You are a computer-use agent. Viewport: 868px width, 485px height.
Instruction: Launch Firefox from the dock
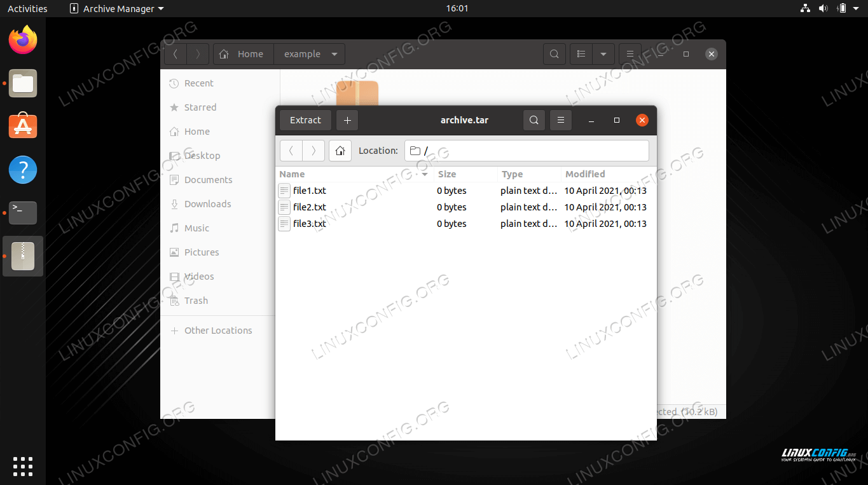(22, 39)
